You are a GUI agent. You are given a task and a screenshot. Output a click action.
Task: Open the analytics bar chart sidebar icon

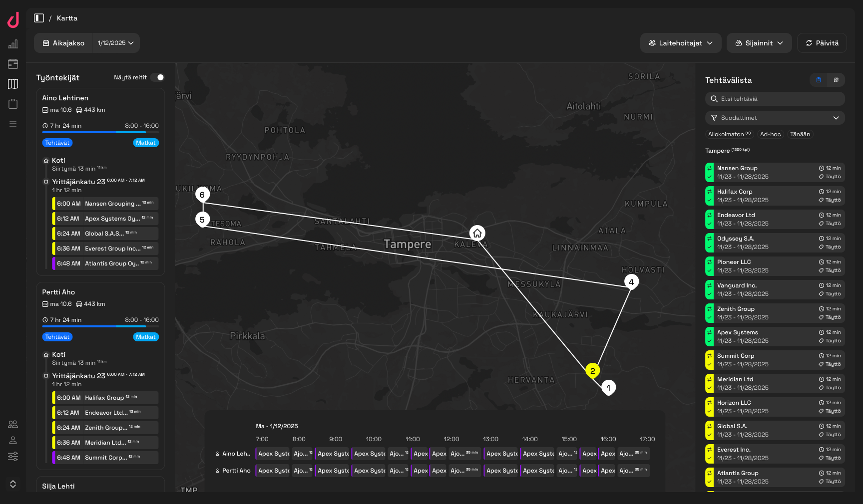coord(13,44)
